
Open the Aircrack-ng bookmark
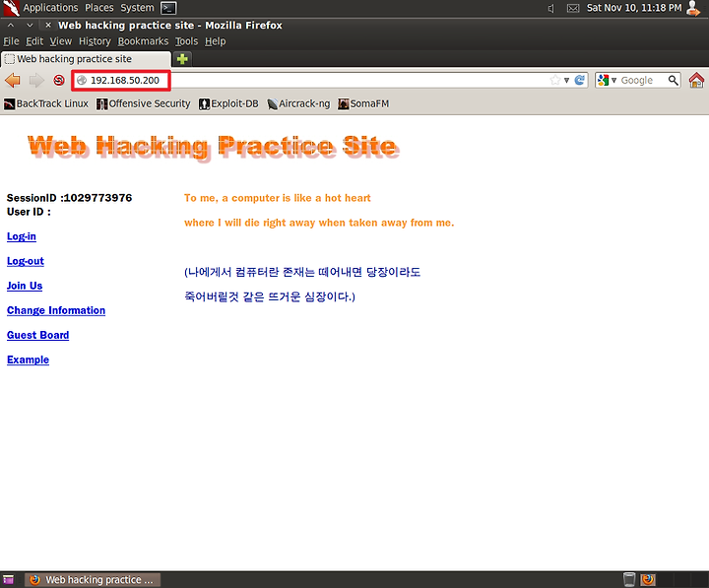point(298,104)
